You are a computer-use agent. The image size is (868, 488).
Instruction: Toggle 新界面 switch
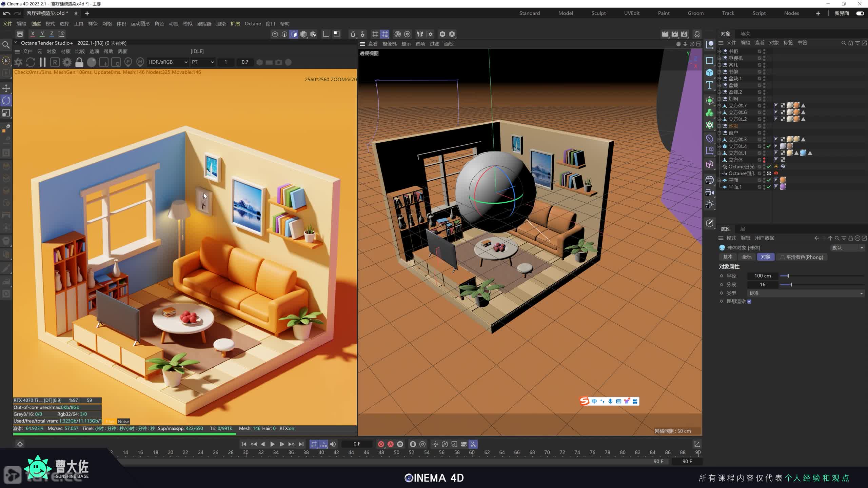coord(860,13)
